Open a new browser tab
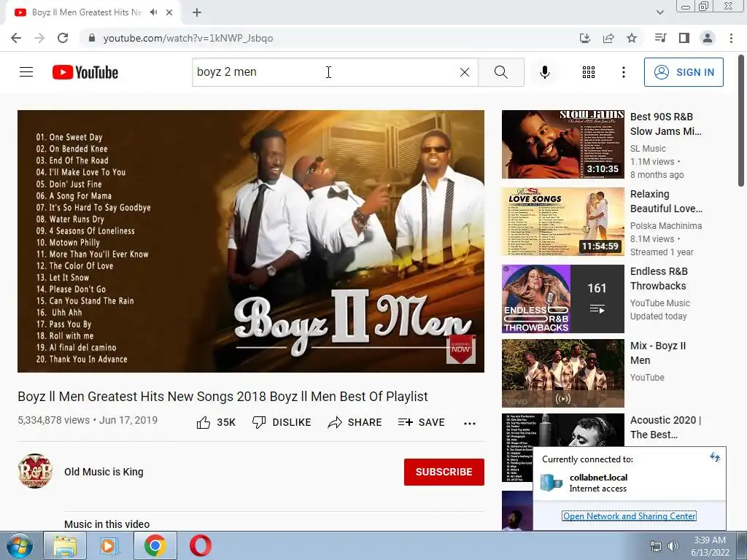The image size is (747, 560). tap(197, 13)
